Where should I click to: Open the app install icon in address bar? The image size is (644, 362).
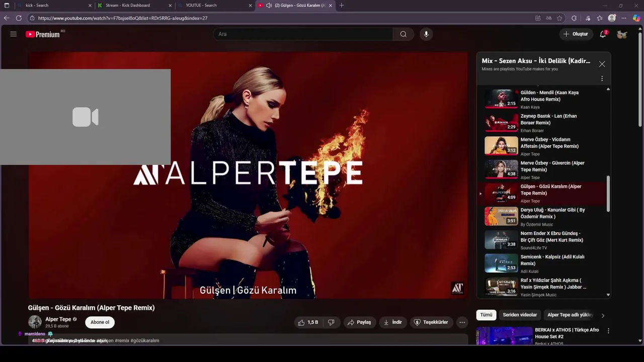[x=538, y=18]
